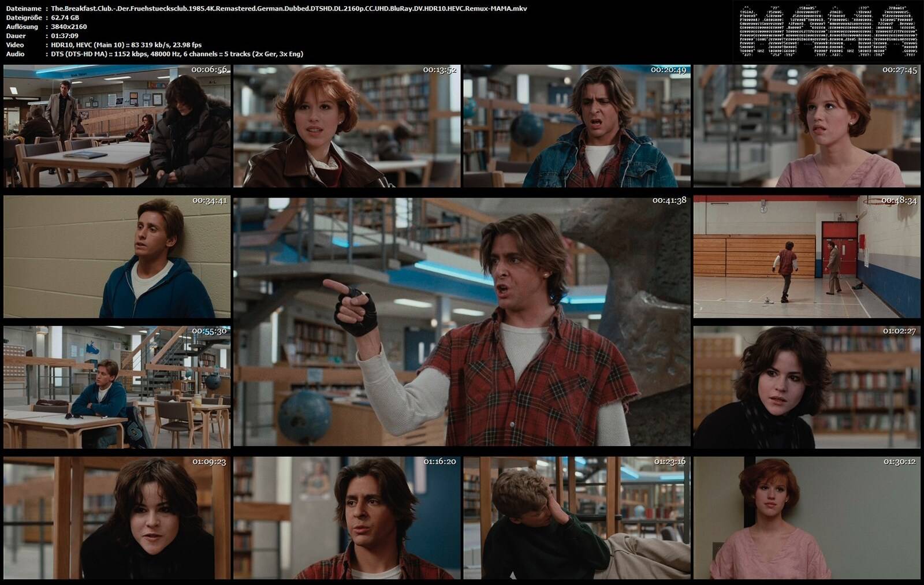Click the resolution value 3840x2160
Viewport: 924px width, 585px height.
(x=69, y=27)
